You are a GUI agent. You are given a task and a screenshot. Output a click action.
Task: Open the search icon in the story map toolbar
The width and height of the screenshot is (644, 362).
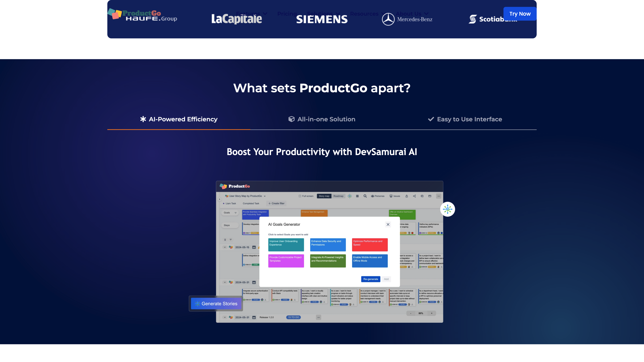[x=365, y=196]
